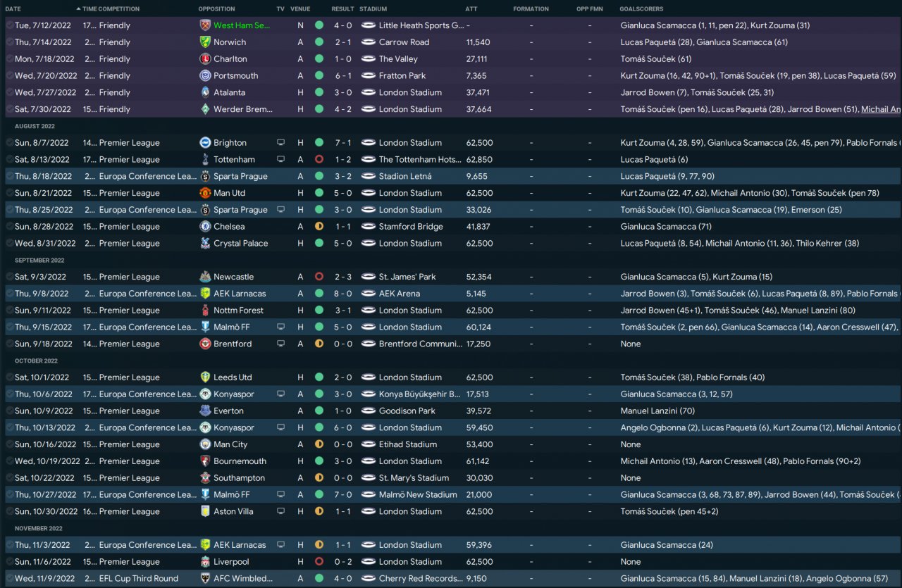Image resolution: width=902 pixels, height=588 pixels.
Task: Open the Bournemouth club link
Action: click(x=240, y=461)
